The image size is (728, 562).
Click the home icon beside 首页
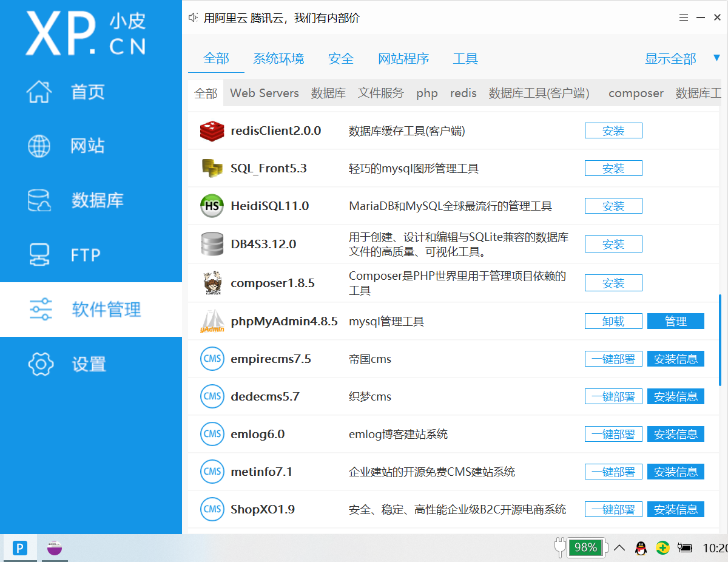click(40, 92)
